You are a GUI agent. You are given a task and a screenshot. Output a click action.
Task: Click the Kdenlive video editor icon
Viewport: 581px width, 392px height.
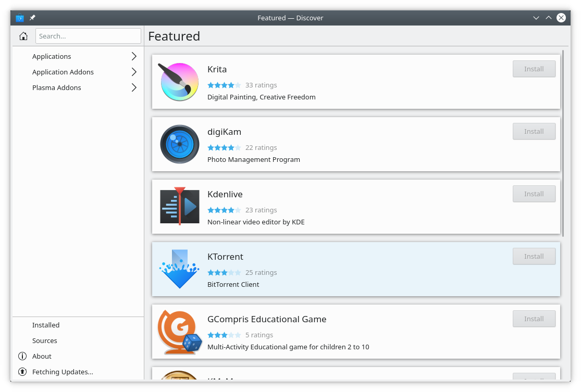(x=179, y=207)
